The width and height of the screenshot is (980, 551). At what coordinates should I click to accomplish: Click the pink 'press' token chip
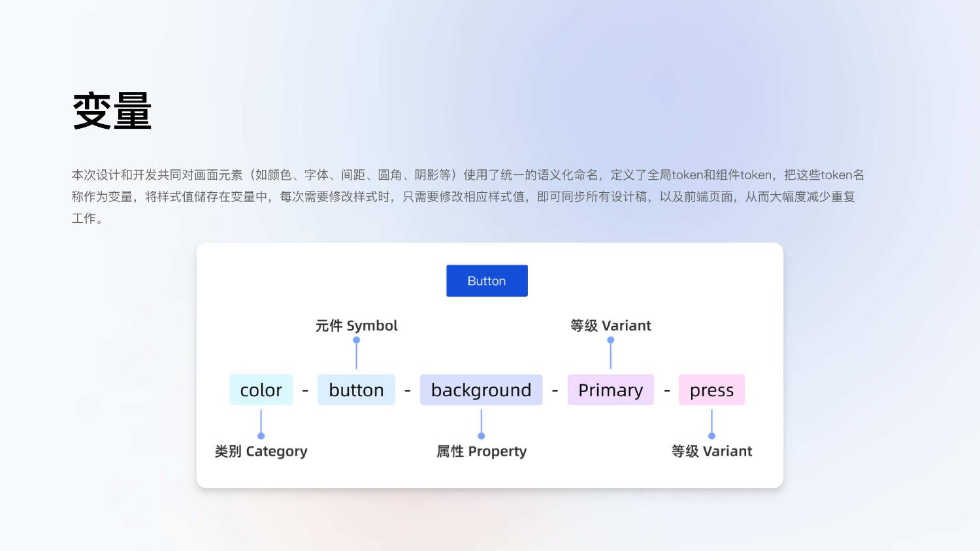tap(711, 390)
